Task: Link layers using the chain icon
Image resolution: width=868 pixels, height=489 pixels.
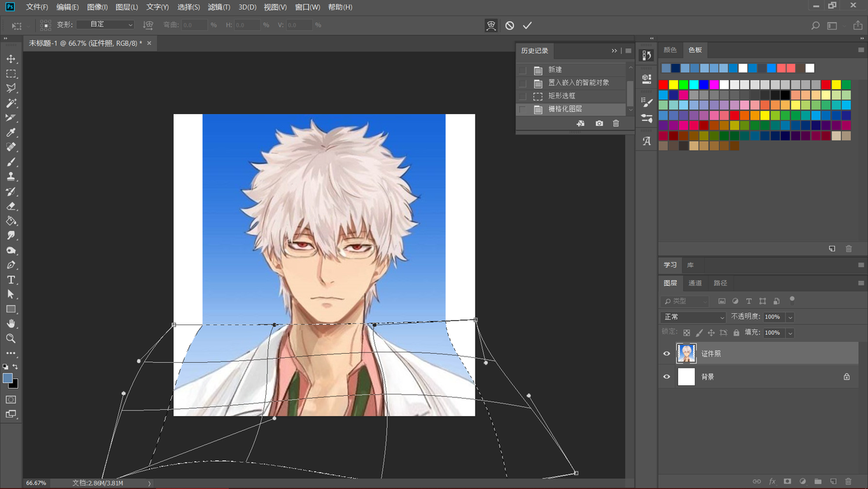Action: pyautogui.click(x=757, y=481)
